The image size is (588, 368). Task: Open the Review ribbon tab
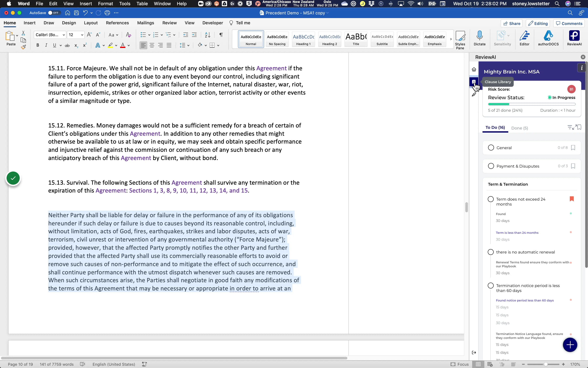[x=169, y=23]
